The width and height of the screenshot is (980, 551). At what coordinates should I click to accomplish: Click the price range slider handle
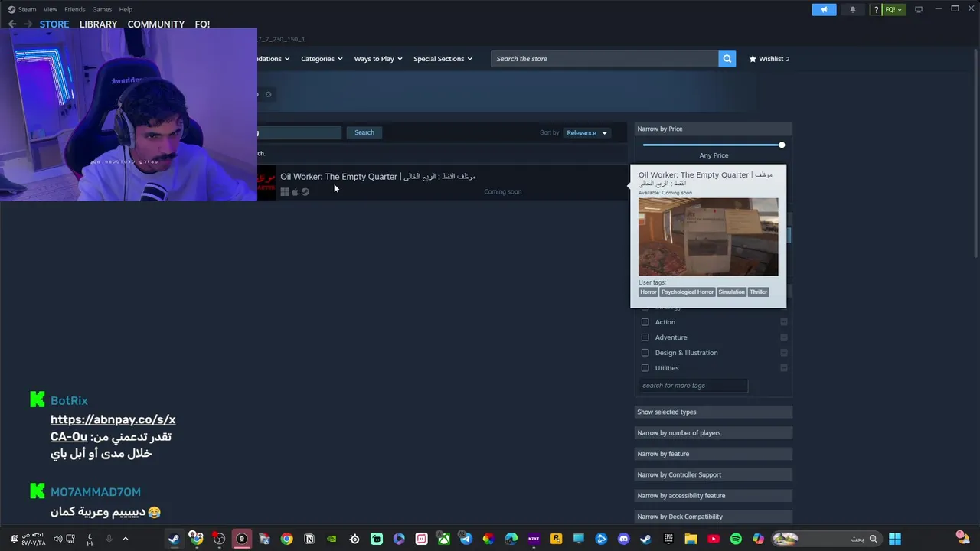tap(782, 145)
